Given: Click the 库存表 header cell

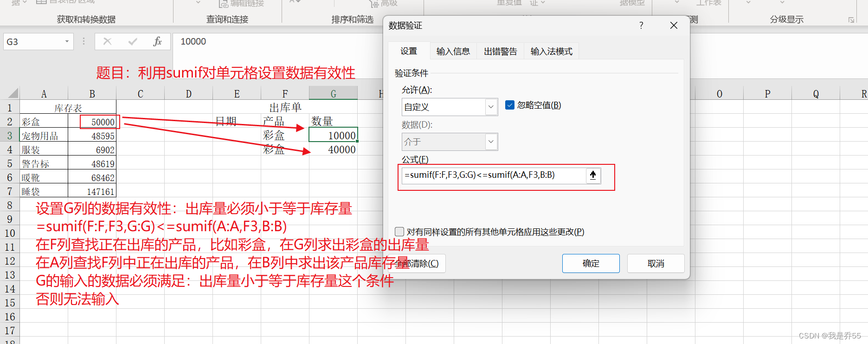Looking at the screenshot, I should (x=68, y=108).
